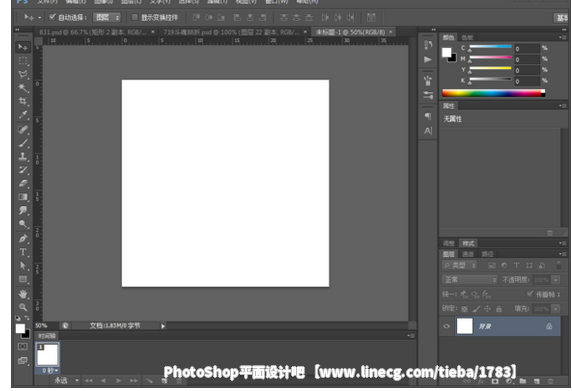
Task: Switch to the 通道 channels tab
Action: click(467, 254)
